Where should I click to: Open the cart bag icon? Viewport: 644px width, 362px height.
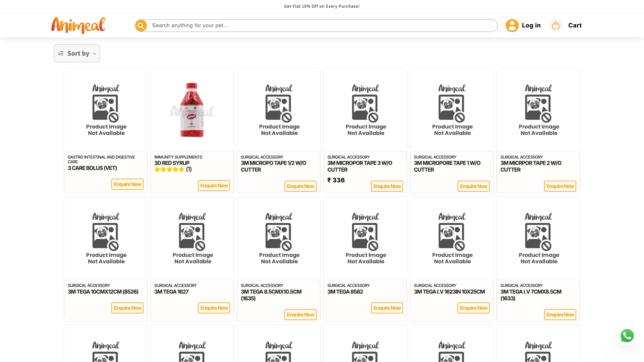(x=555, y=25)
